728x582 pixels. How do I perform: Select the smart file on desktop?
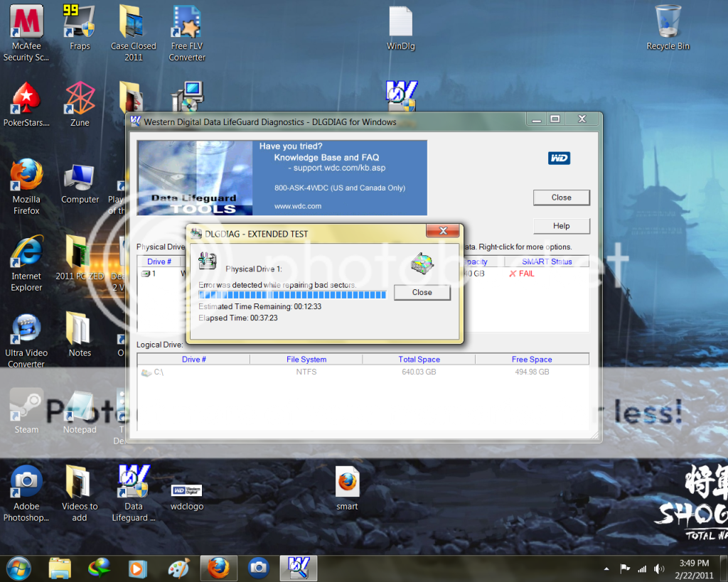coord(347,488)
